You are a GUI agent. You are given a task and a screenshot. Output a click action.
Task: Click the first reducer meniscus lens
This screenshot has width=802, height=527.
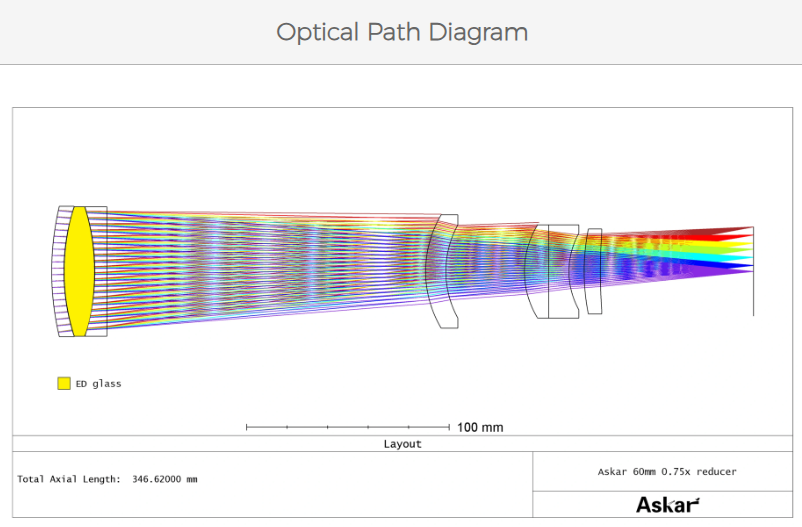pos(443,271)
